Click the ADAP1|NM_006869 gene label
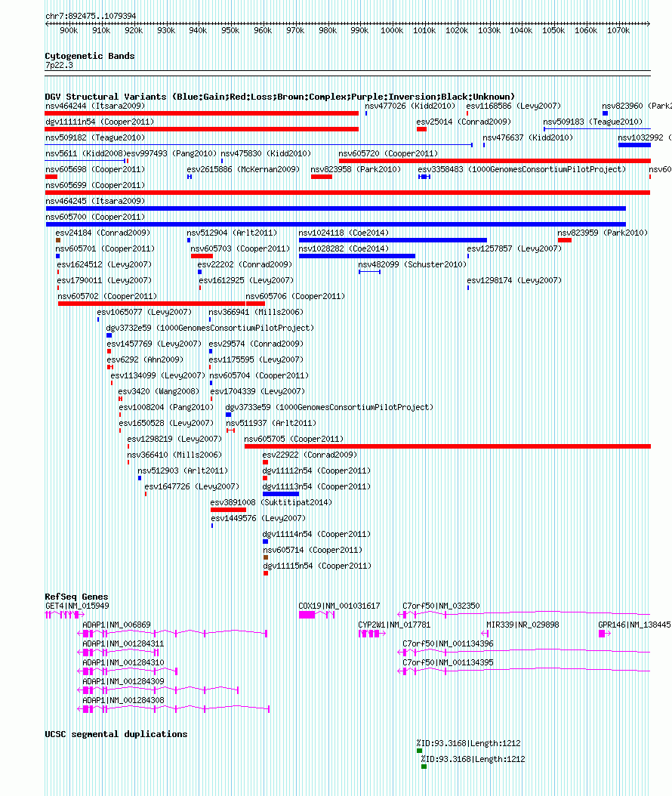Screen dimensions: 672x796 [x=117, y=625]
